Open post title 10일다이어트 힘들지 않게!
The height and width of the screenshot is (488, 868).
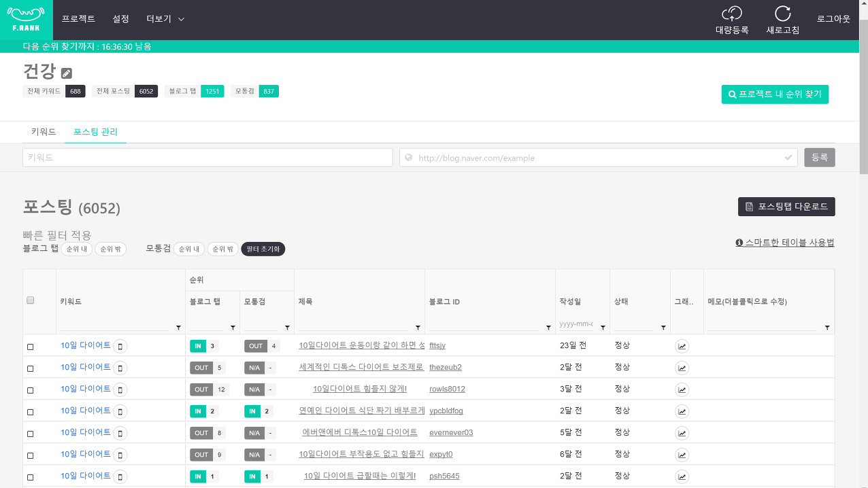(x=360, y=389)
